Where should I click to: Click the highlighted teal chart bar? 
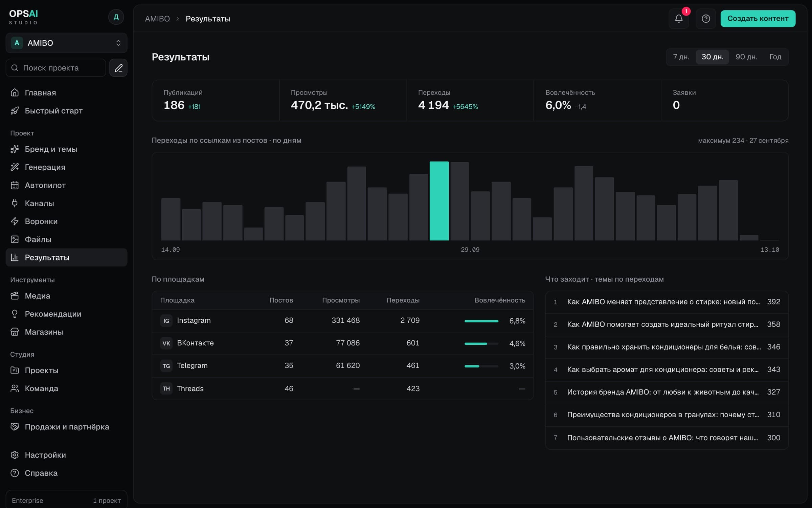point(439,201)
